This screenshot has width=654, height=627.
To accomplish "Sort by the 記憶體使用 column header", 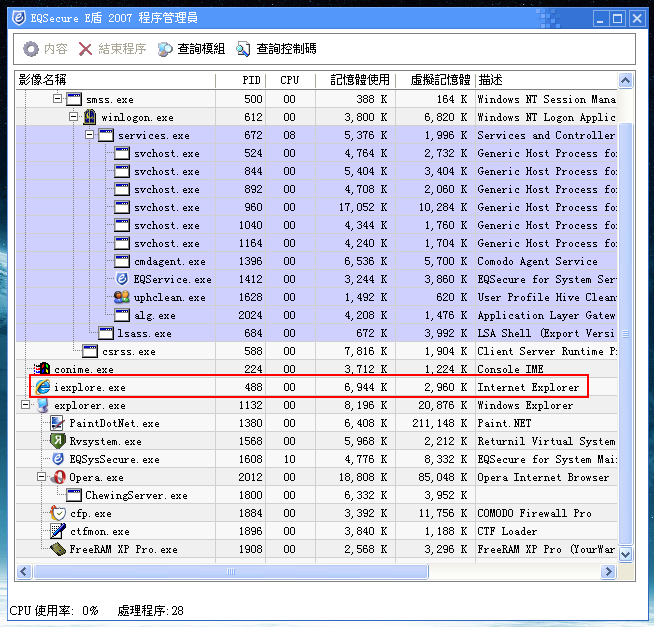I will coord(356,80).
